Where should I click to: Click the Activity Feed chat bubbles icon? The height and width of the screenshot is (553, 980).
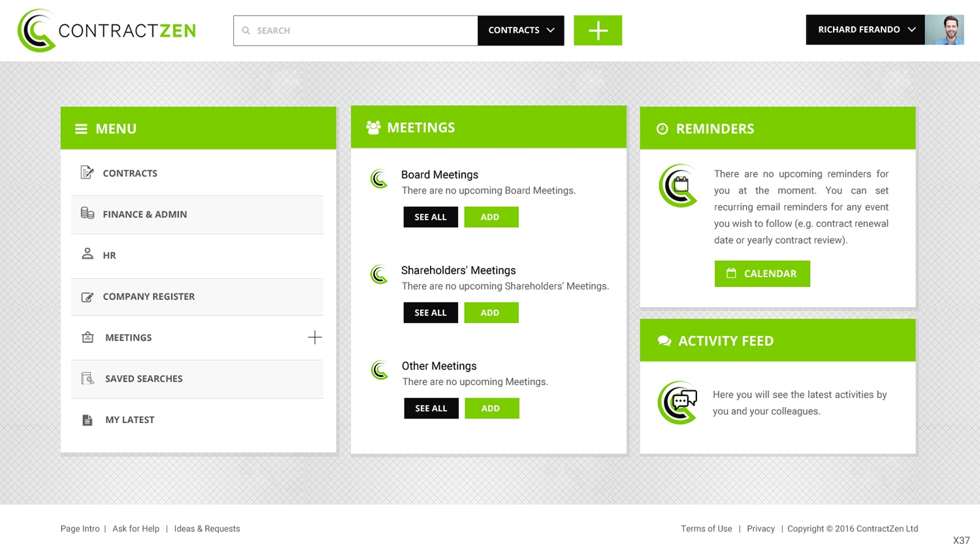coord(664,341)
